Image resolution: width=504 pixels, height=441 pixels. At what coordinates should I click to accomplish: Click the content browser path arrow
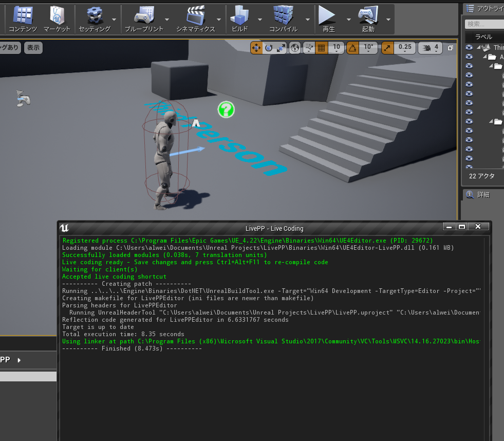(19, 360)
